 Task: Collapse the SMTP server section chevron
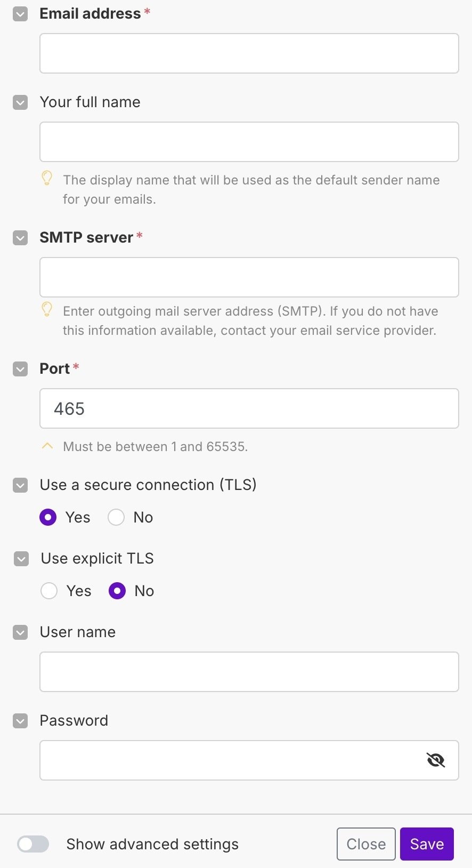[x=20, y=238]
